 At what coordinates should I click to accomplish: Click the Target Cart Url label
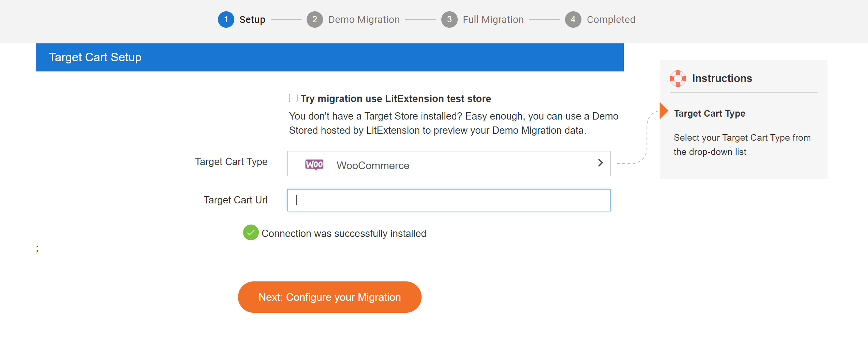click(x=235, y=200)
